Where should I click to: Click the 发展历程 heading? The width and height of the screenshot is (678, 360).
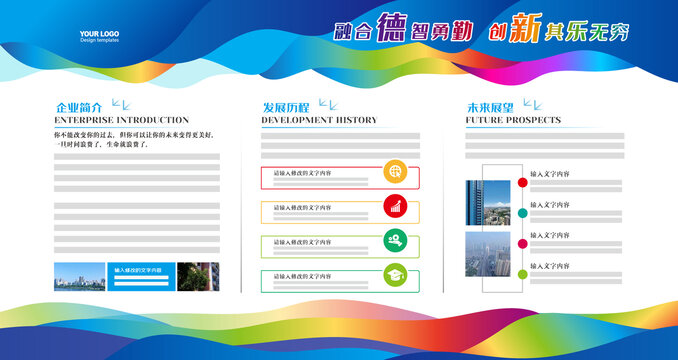286,107
